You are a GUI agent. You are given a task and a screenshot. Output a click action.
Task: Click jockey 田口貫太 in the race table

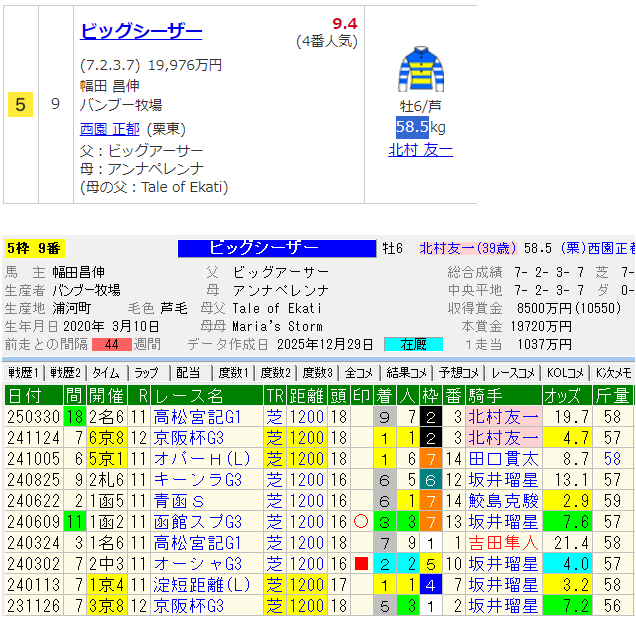tap(503, 458)
